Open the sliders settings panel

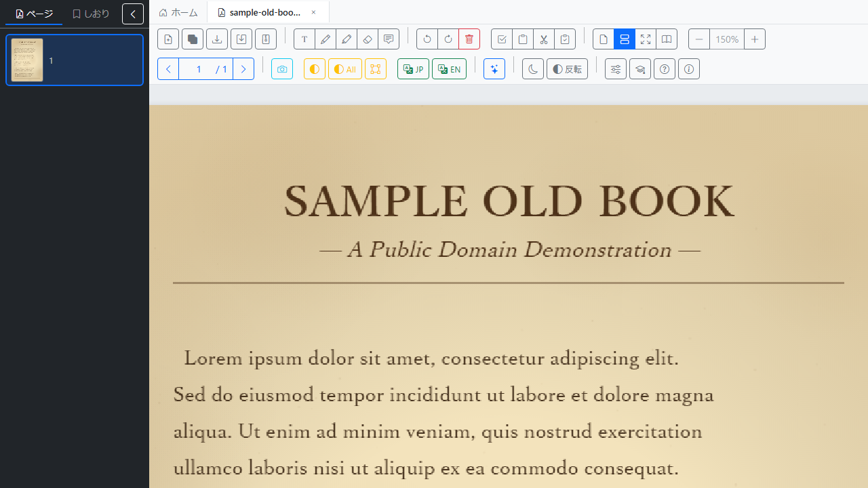tap(616, 69)
